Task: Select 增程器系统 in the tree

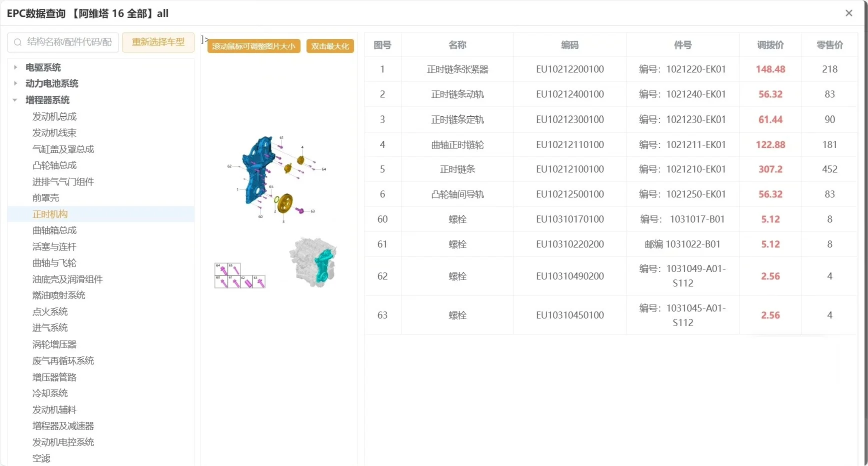Action: [47, 100]
